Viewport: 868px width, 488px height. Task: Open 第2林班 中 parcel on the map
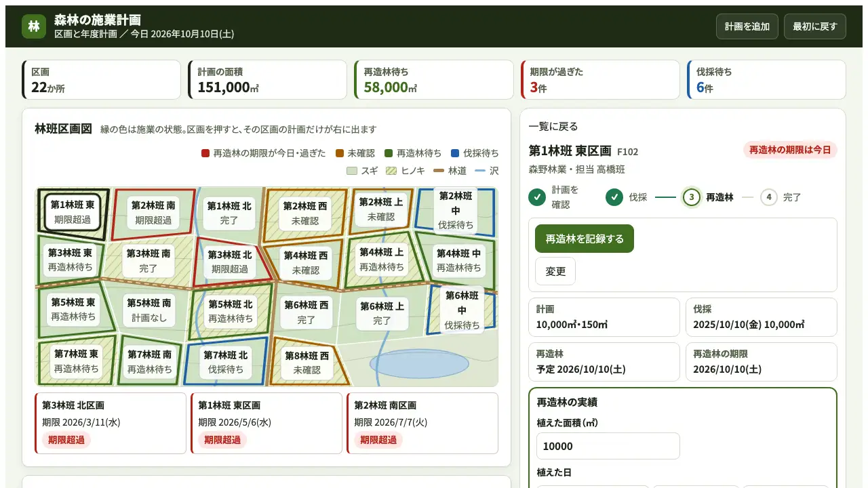[456, 210]
